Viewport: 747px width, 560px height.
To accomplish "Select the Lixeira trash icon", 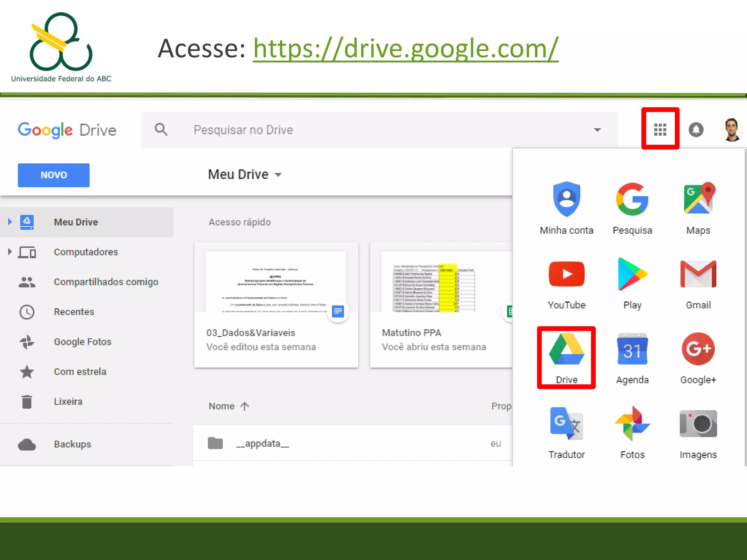I will [27, 401].
